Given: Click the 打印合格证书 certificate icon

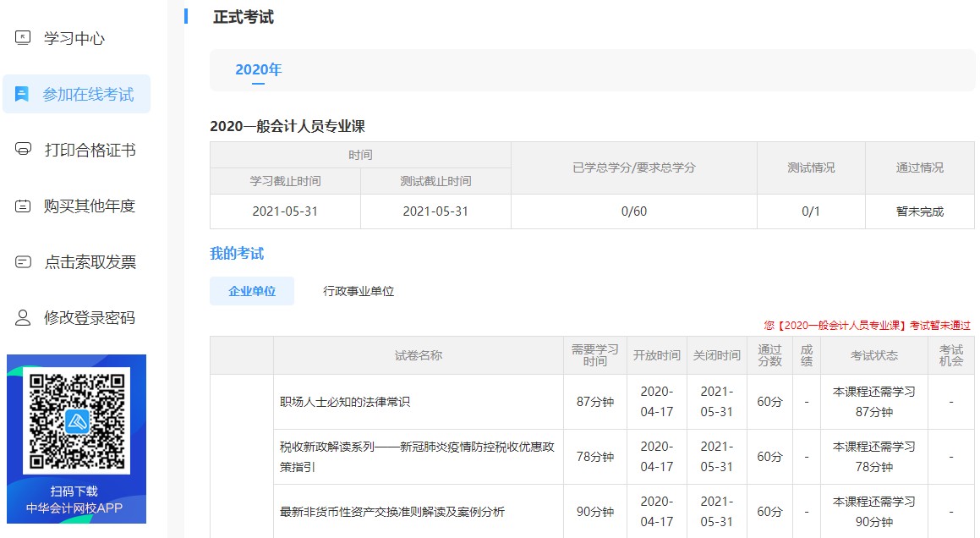Looking at the screenshot, I should coord(23,151).
